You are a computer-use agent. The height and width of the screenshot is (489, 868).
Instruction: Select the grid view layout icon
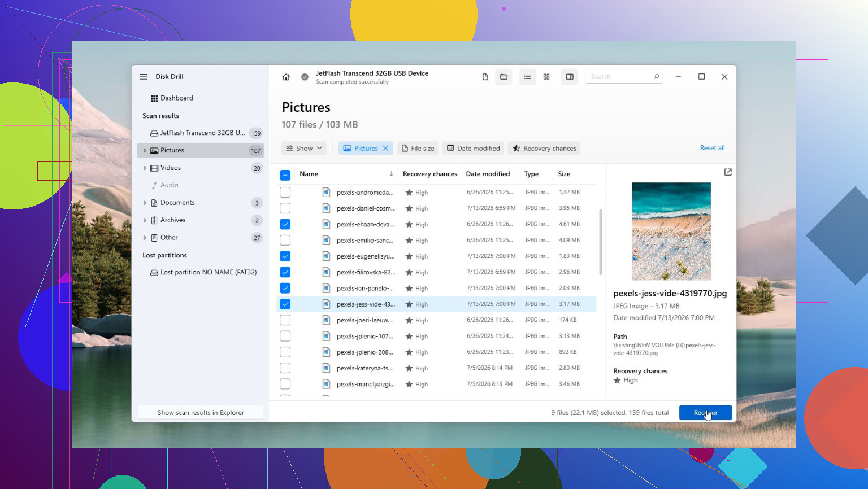546,77
